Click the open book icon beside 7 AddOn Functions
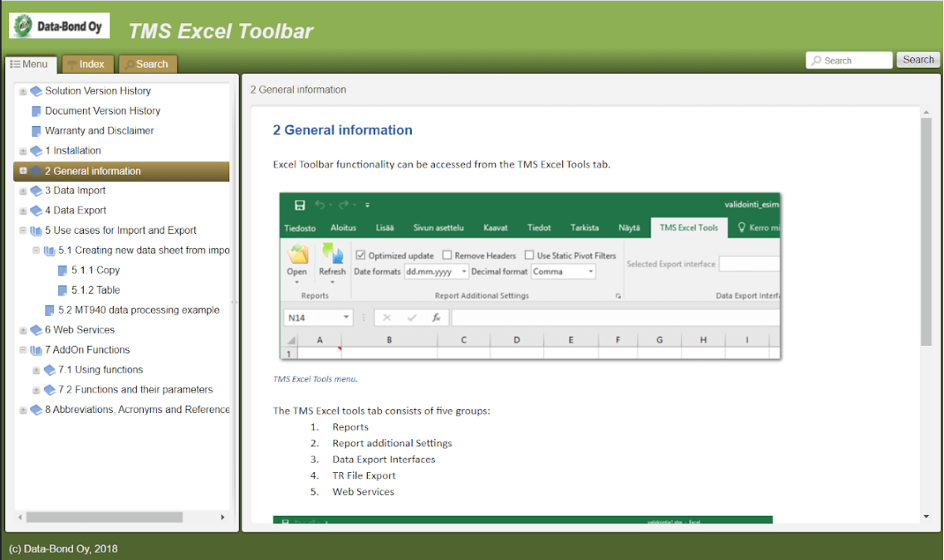The image size is (944, 560). (x=36, y=350)
